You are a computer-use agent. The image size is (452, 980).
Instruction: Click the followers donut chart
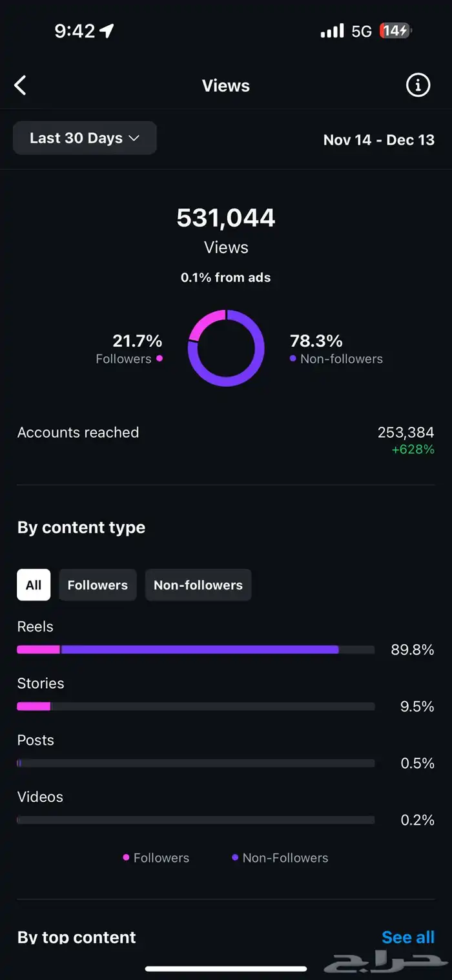pos(226,348)
